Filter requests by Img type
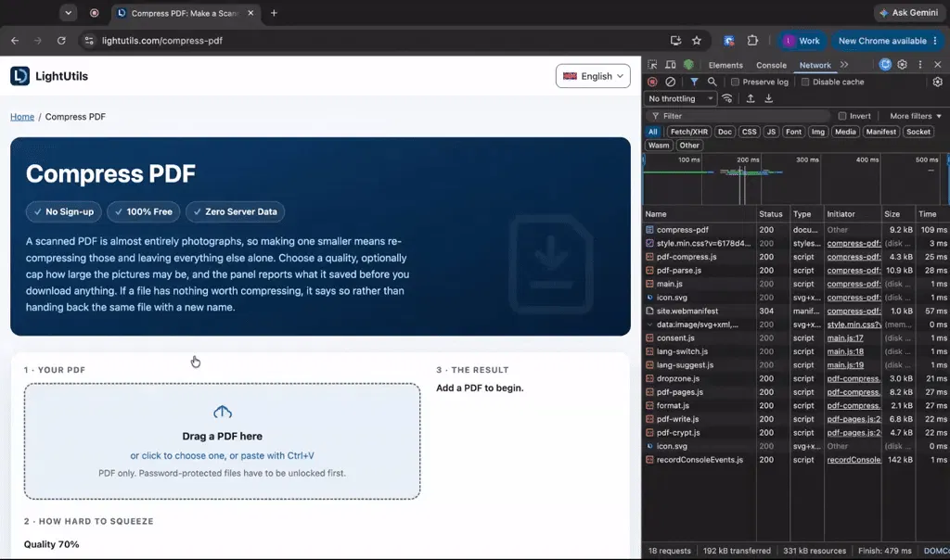 (x=818, y=132)
